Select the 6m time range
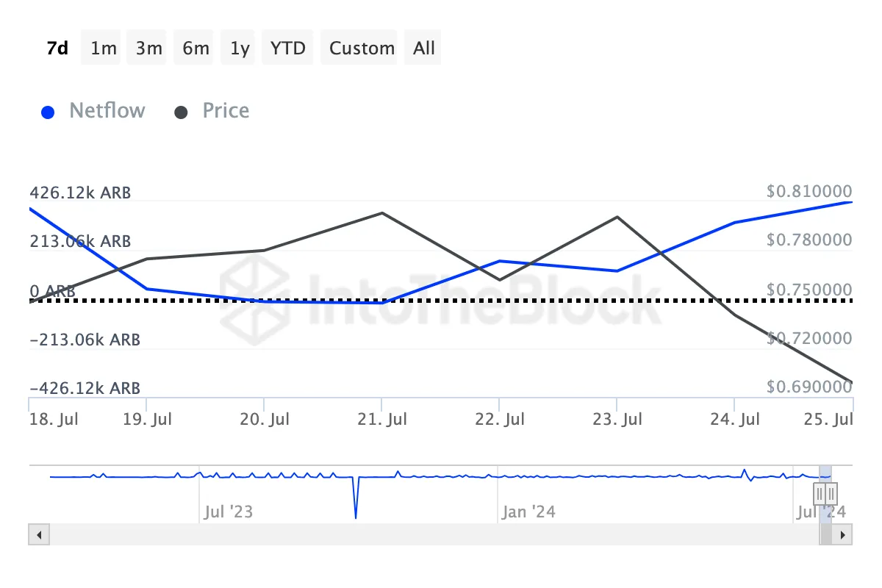 coord(196,49)
